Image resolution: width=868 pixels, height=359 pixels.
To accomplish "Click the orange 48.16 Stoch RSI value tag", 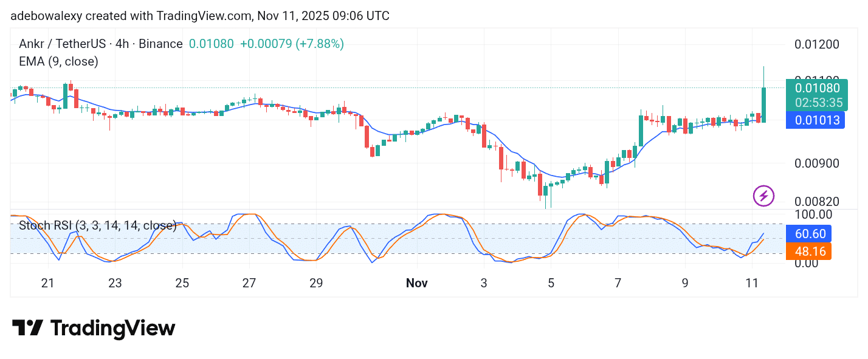I will (x=808, y=251).
